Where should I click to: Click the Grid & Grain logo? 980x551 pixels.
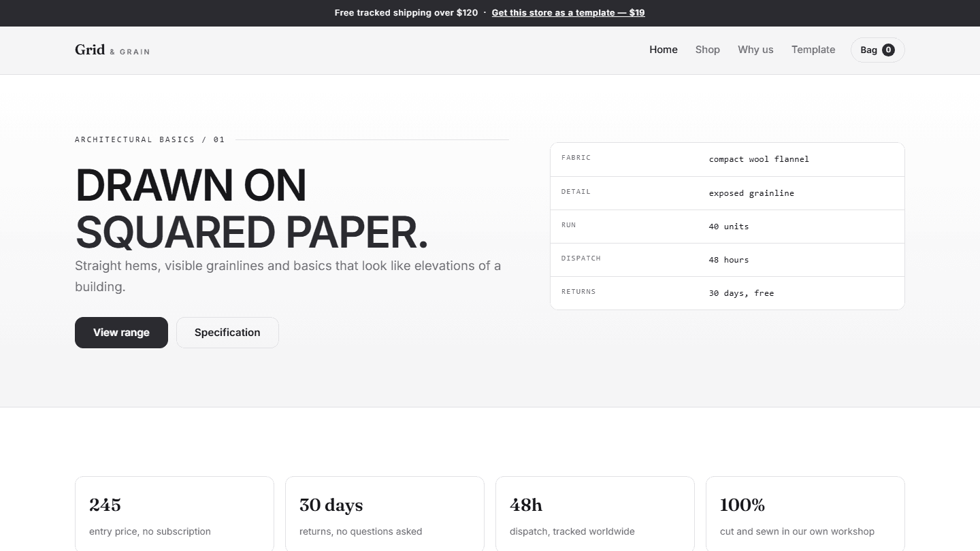coord(112,50)
